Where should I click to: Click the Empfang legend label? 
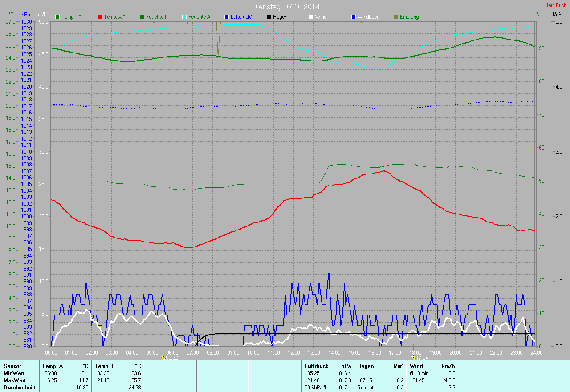409,17
